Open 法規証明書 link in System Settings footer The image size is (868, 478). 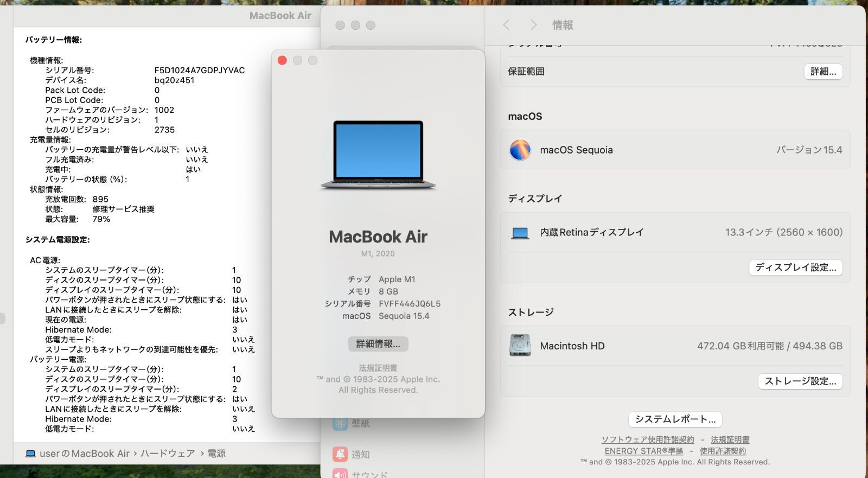(x=730, y=439)
